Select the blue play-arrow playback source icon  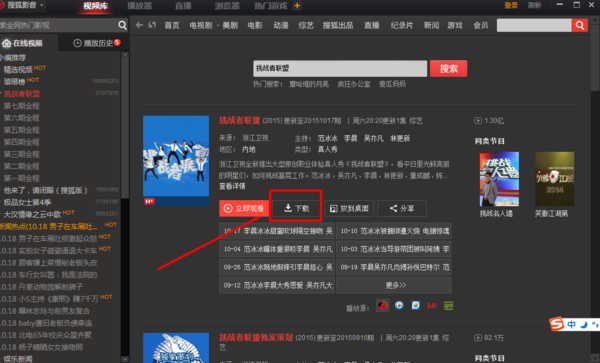(x=399, y=305)
